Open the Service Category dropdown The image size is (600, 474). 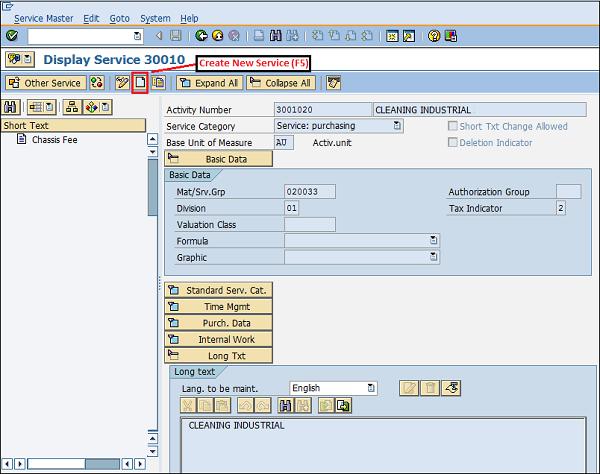(x=397, y=126)
